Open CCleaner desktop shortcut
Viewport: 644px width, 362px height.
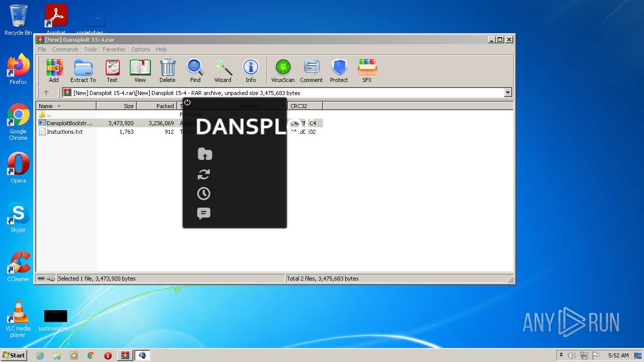[18, 266]
